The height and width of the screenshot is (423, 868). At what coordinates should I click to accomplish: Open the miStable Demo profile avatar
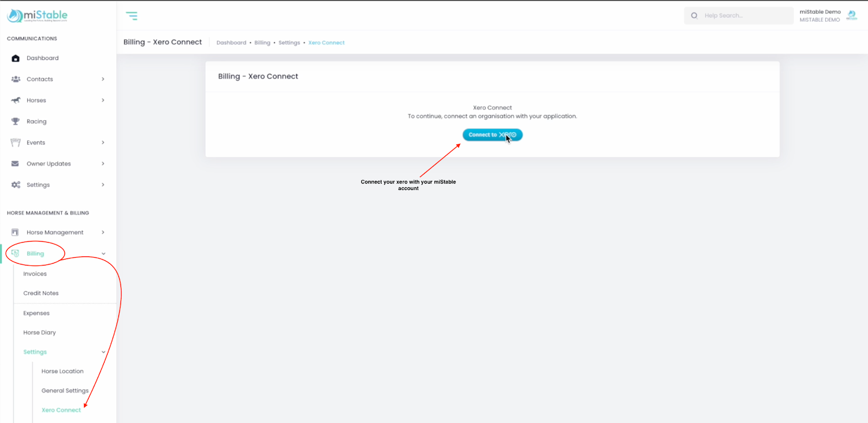852,15
